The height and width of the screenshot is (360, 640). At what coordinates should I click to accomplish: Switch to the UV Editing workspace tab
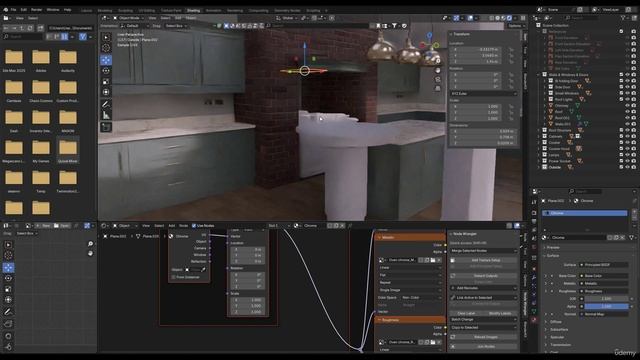[147, 10]
